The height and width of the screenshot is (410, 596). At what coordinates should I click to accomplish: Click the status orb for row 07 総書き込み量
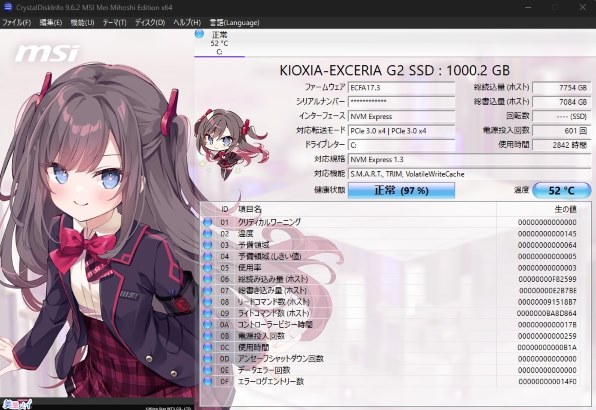[x=208, y=290]
